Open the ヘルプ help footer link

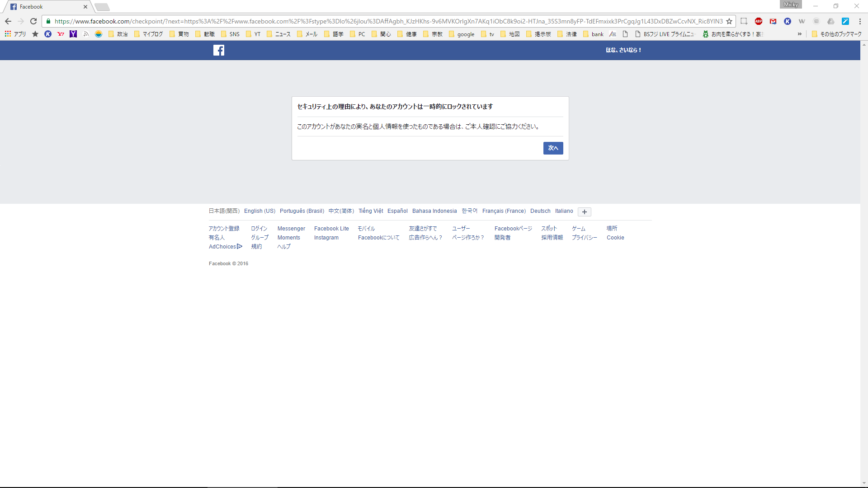pos(284,247)
